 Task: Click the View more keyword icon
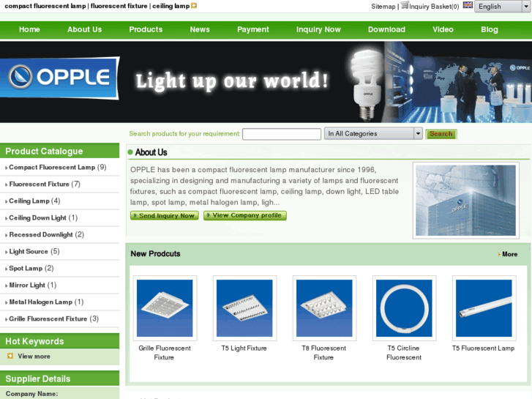coord(10,356)
